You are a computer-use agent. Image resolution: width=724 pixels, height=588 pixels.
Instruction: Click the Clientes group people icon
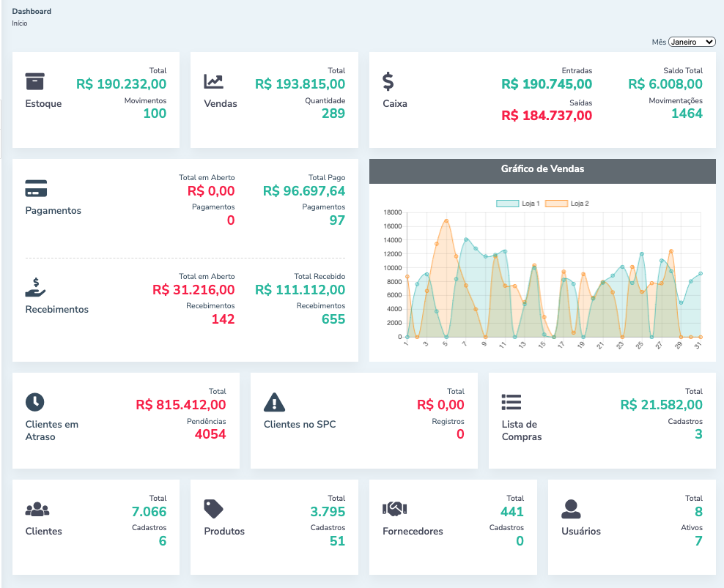point(37,509)
